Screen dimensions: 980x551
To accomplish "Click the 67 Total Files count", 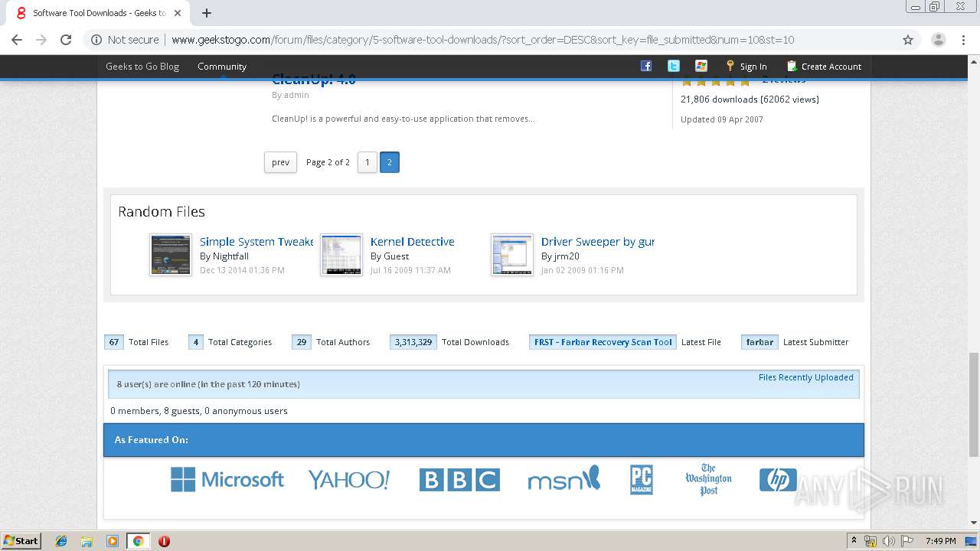I will (x=114, y=342).
